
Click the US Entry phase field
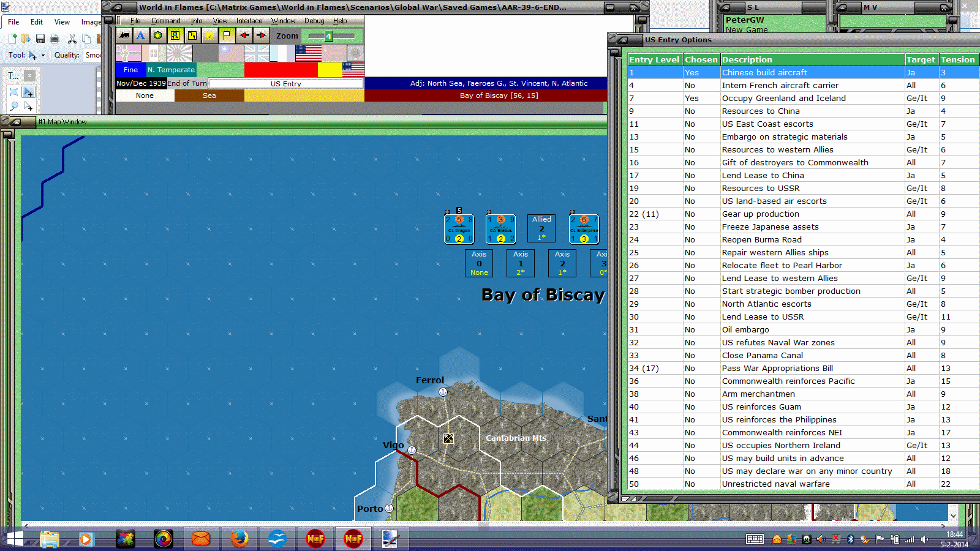[286, 83]
